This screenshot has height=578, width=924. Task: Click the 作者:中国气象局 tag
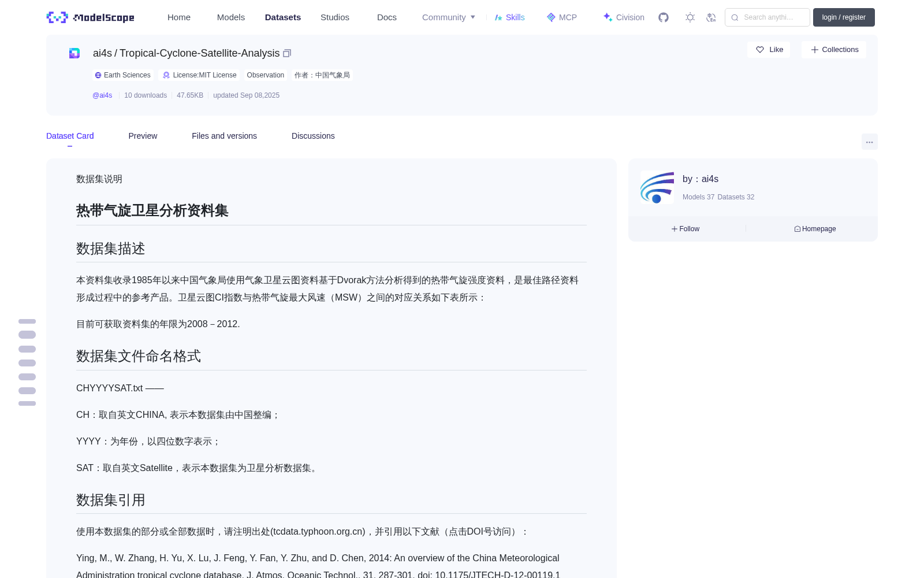coord(322,75)
